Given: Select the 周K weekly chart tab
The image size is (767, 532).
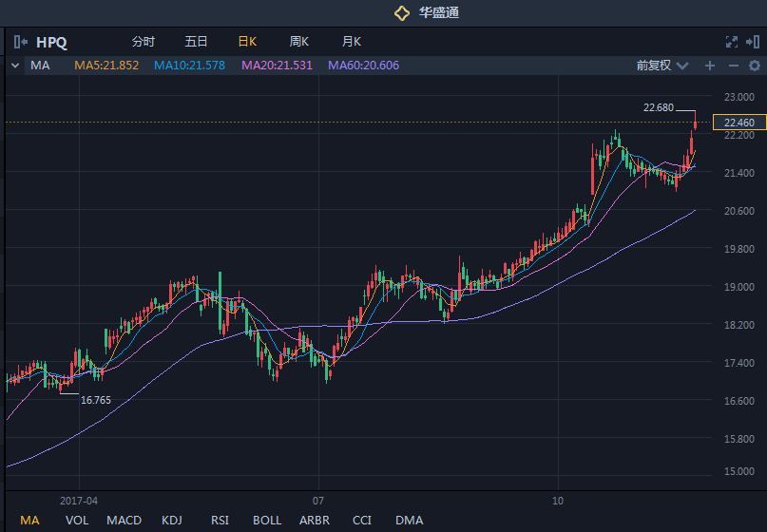Looking at the screenshot, I should pyautogui.click(x=299, y=42).
